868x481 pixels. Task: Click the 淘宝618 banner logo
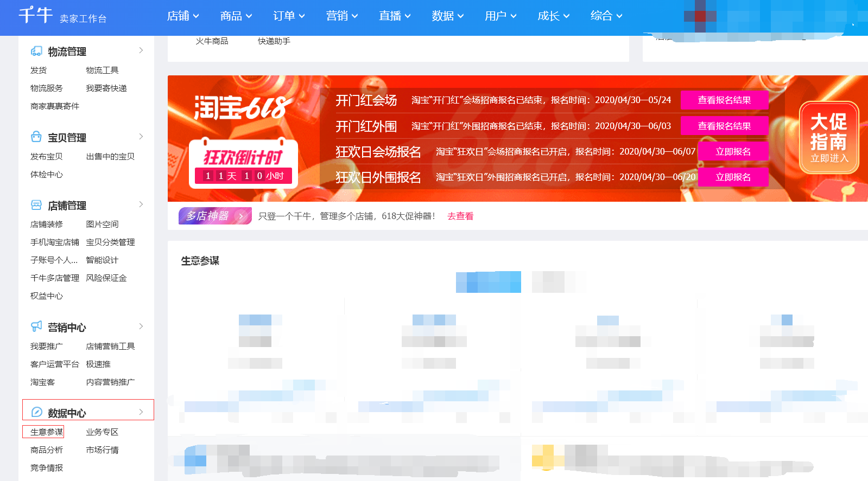(243, 108)
